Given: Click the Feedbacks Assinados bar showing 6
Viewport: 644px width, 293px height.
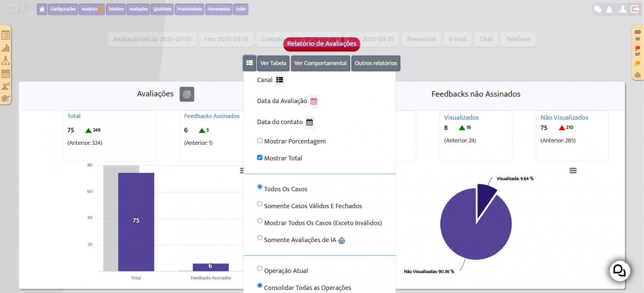Looking at the screenshot, I should [x=210, y=267].
